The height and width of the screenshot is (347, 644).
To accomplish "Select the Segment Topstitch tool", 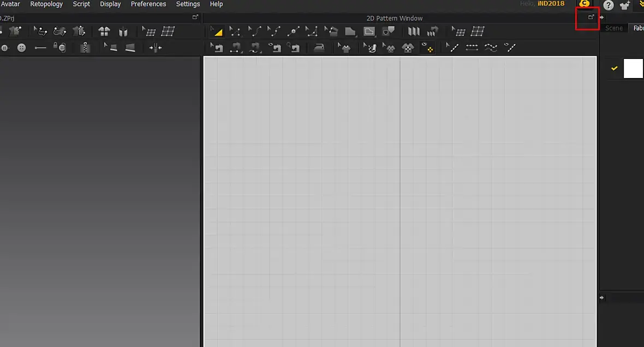I will click(472, 47).
